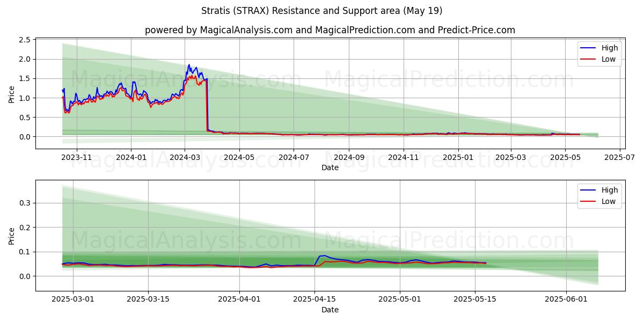Image resolution: width=644 pixels, height=322 pixels.
Task: Click the 'Price' y-axis title of the bottom chart
Action: 11,236
